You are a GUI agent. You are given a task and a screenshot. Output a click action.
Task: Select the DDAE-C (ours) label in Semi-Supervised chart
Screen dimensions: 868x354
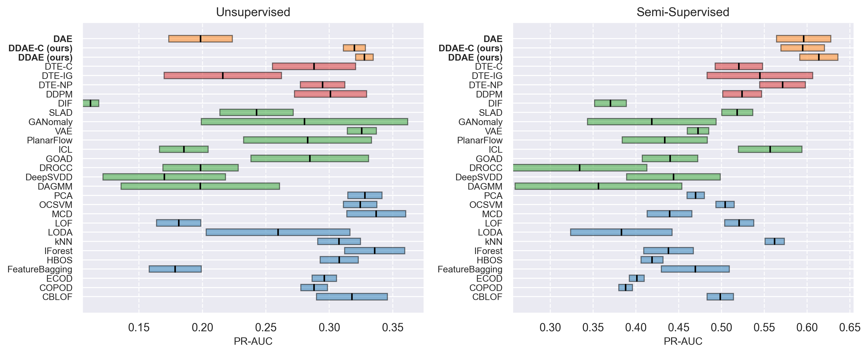click(x=470, y=48)
